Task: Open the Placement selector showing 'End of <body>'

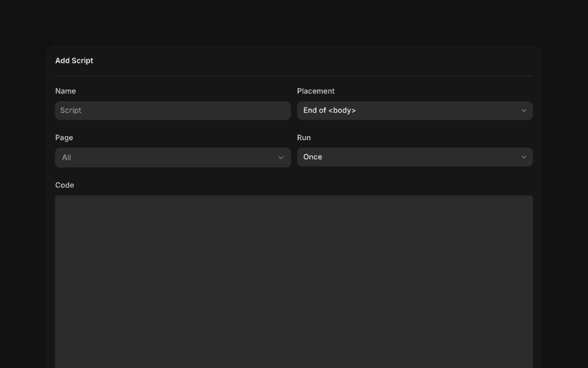Action: [415, 110]
